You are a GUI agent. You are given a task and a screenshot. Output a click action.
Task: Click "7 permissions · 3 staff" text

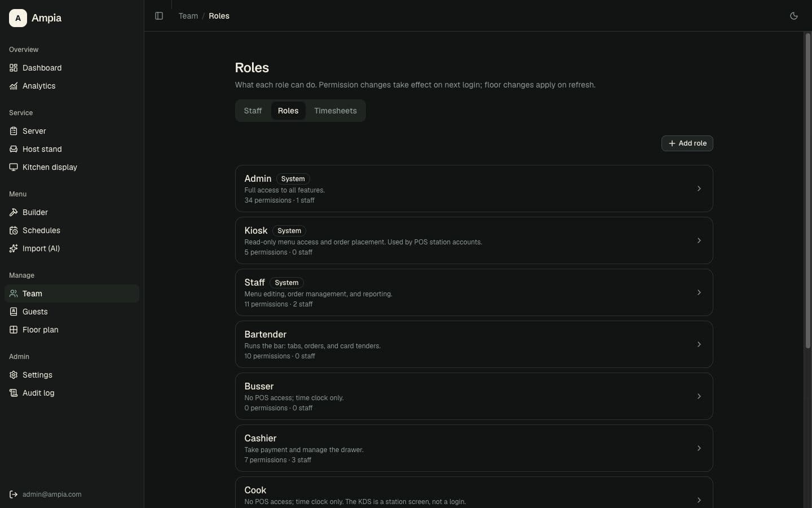(278, 460)
